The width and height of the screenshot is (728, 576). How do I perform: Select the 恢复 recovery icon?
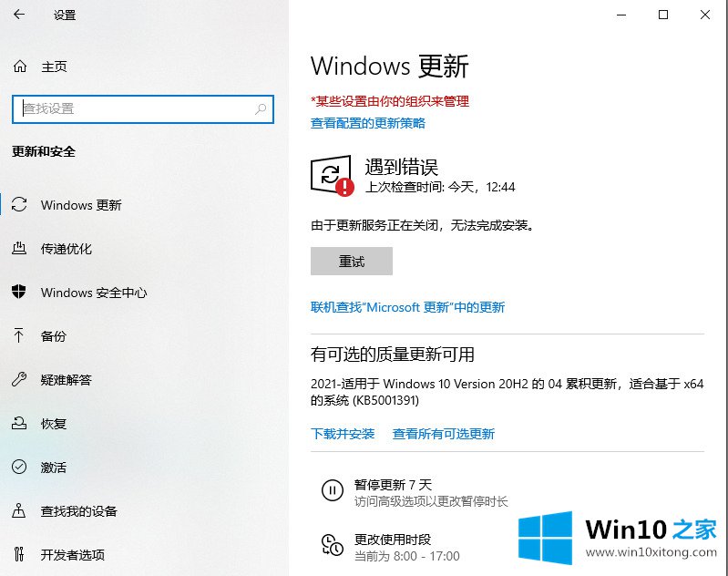(19, 423)
